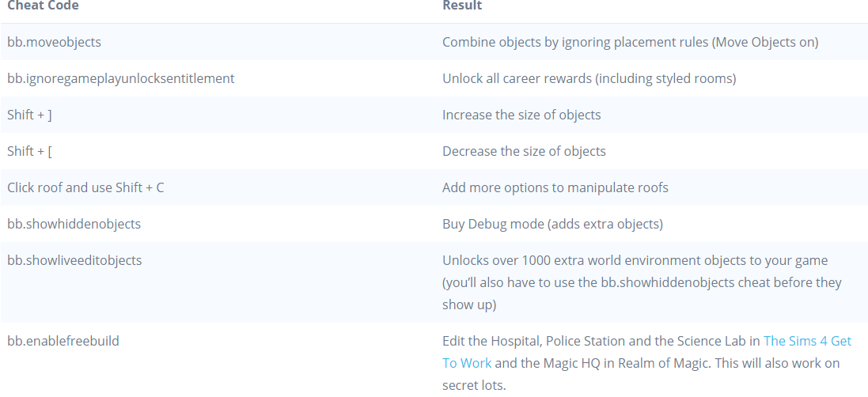The height and width of the screenshot is (397, 868).
Task: Click the Magic HQ in Realm of Magic text
Action: click(x=617, y=364)
